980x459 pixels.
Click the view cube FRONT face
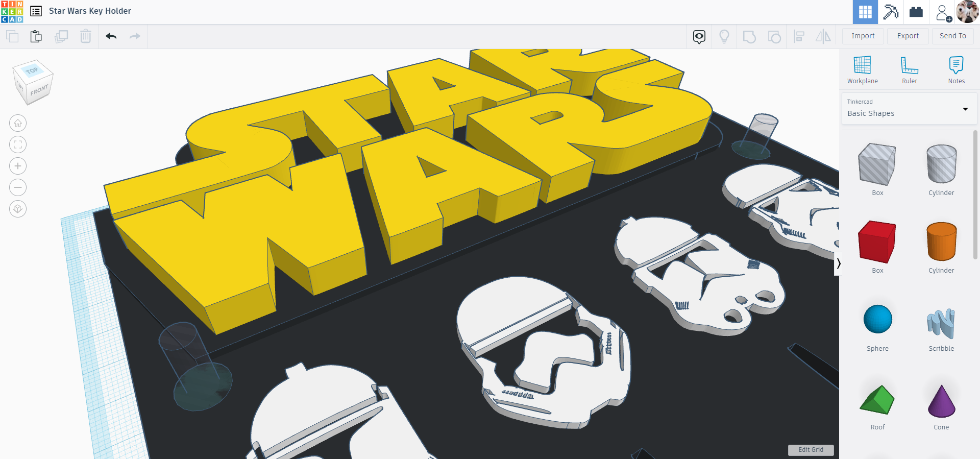point(38,91)
